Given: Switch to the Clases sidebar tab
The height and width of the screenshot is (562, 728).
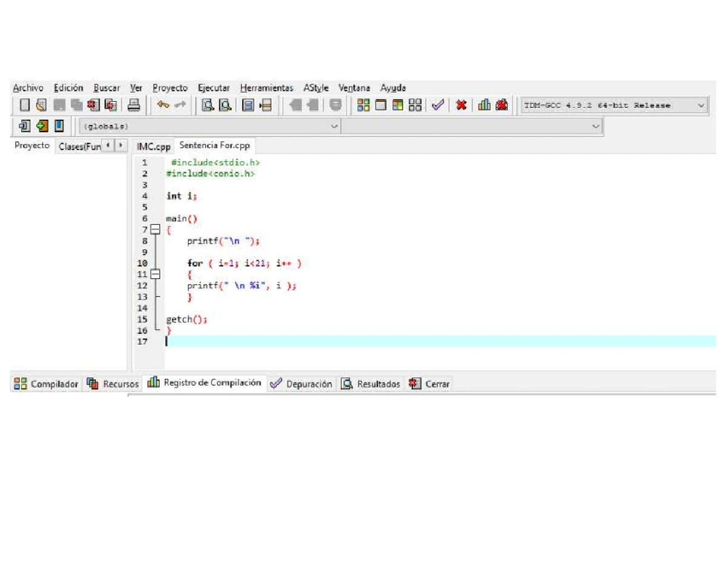Looking at the screenshot, I should [x=79, y=146].
